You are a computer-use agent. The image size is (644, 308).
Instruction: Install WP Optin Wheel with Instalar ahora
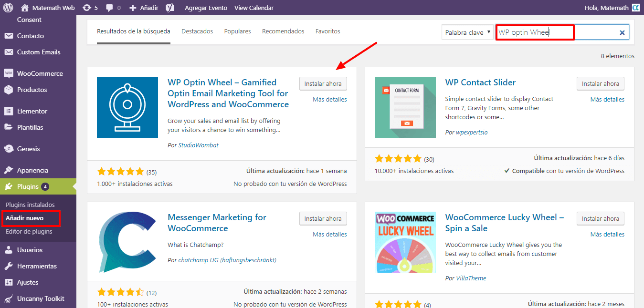(x=323, y=83)
